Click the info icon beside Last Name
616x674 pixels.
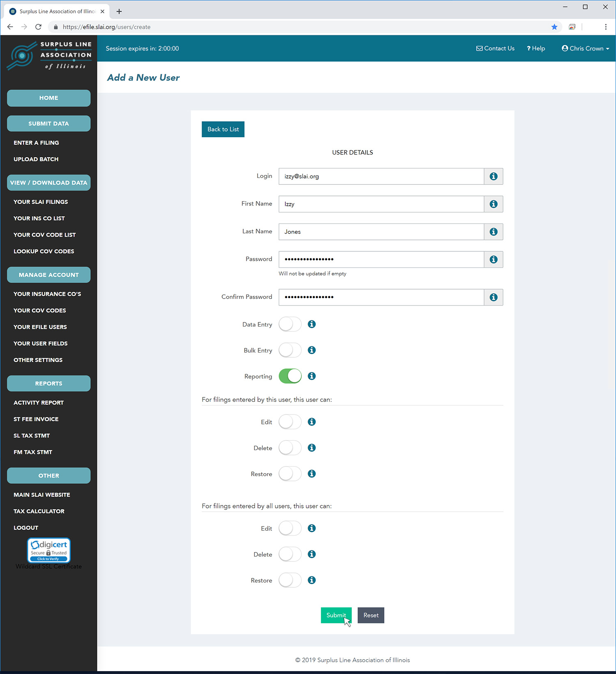(493, 232)
